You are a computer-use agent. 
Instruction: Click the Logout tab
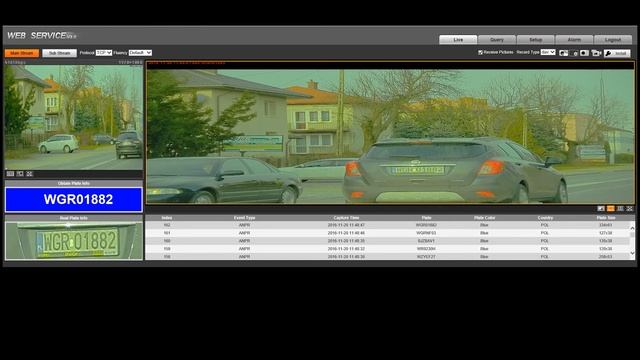coord(613,40)
